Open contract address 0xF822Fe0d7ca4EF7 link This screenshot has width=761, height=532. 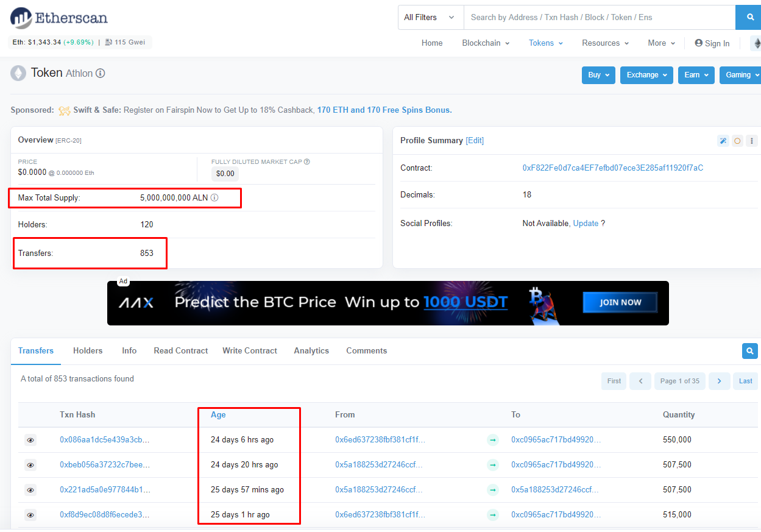pos(613,168)
